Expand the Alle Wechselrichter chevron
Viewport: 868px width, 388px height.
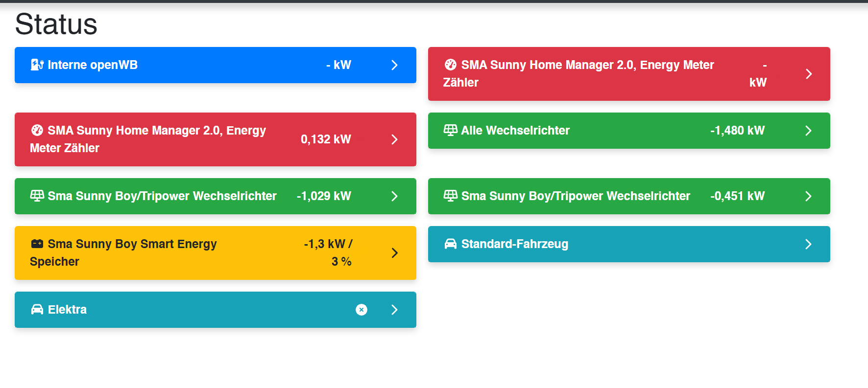(x=808, y=131)
